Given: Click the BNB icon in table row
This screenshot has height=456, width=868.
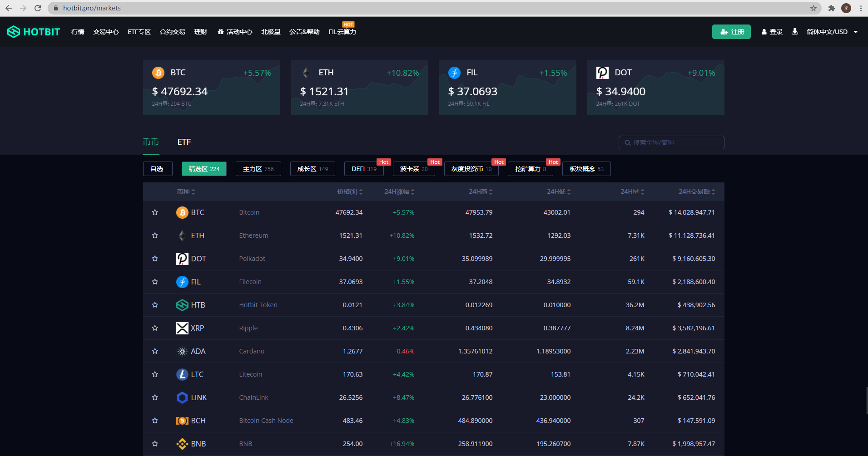Looking at the screenshot, I should pos(182,444).
